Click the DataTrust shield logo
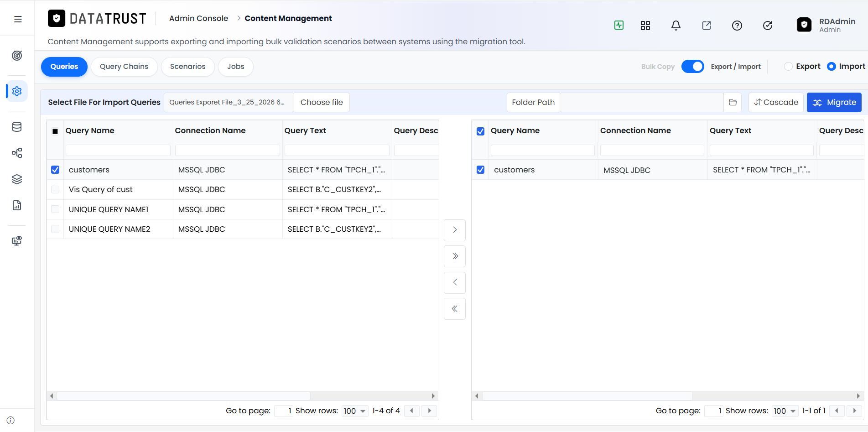868x432 pixels. (57, 18)
